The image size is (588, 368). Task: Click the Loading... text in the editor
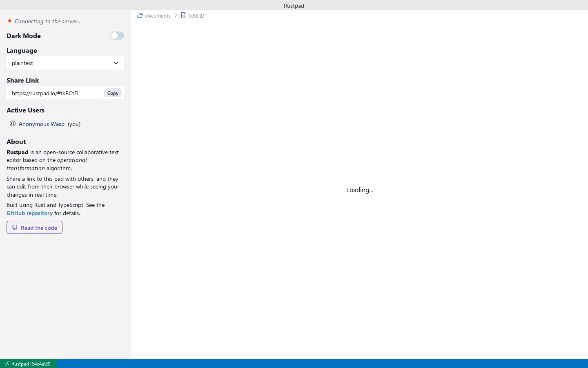click(x=359, y=190)
